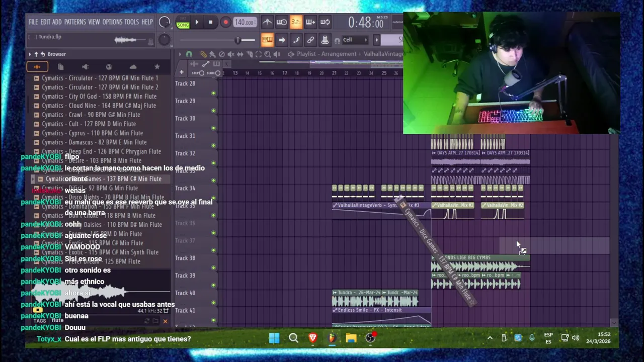Viewport: 644px width, 362px height.
Task: Open the pattern selector arrow
Action: pos(376,40)
